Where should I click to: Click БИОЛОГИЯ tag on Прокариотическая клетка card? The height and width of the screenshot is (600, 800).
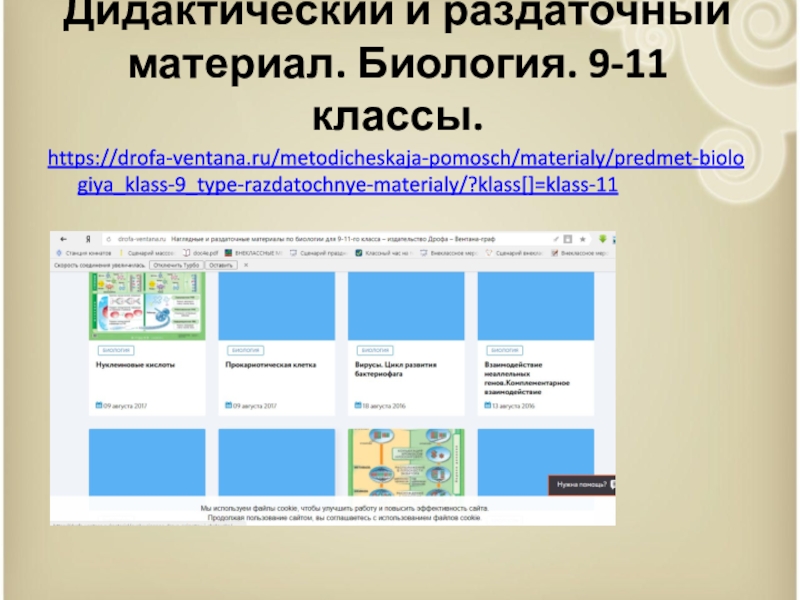click(x=244, y=351)
